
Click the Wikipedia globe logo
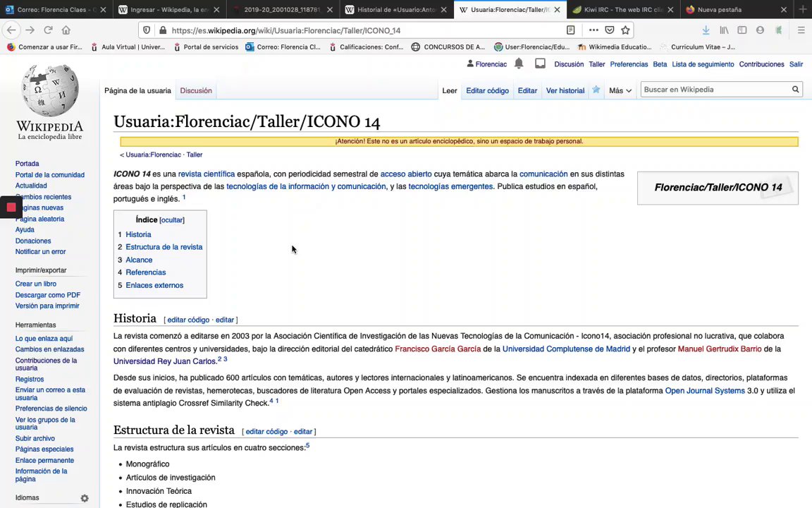(x=50, y=90)
